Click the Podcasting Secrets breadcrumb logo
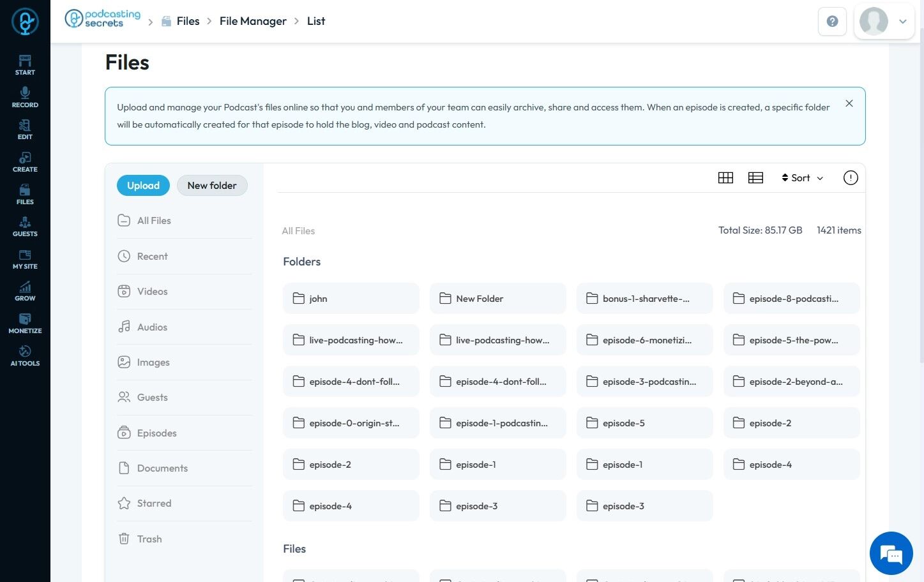 (103, 19)
